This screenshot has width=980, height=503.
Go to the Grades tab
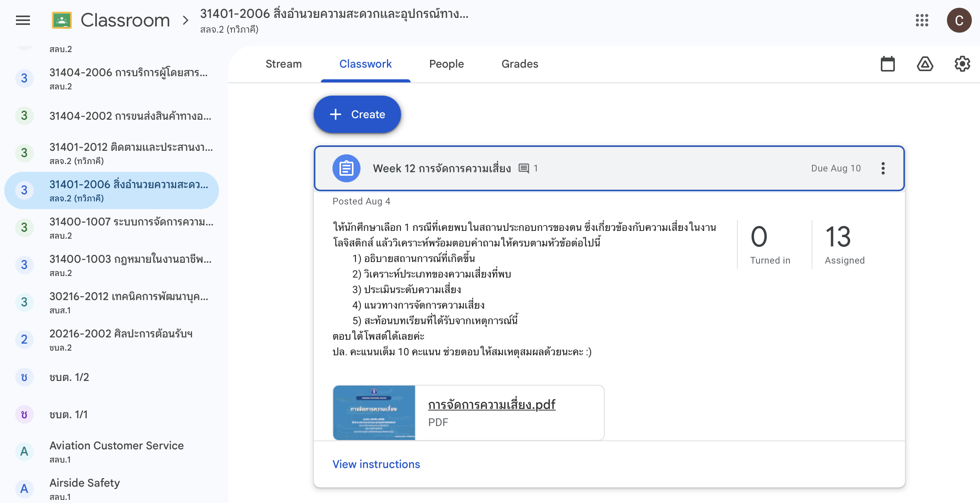coord(520,64)
